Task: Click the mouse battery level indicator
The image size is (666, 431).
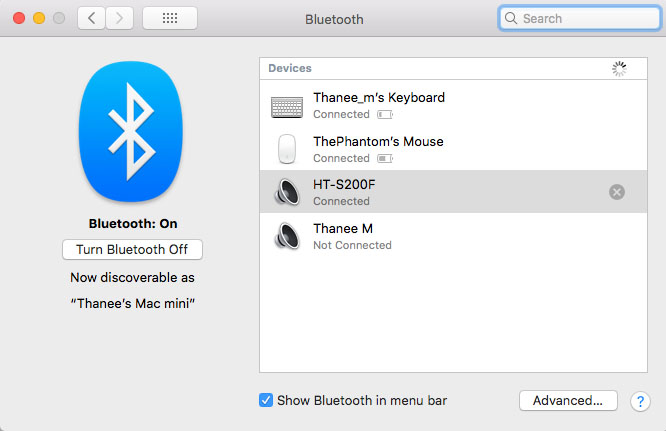Action: (x=385, y=159)
